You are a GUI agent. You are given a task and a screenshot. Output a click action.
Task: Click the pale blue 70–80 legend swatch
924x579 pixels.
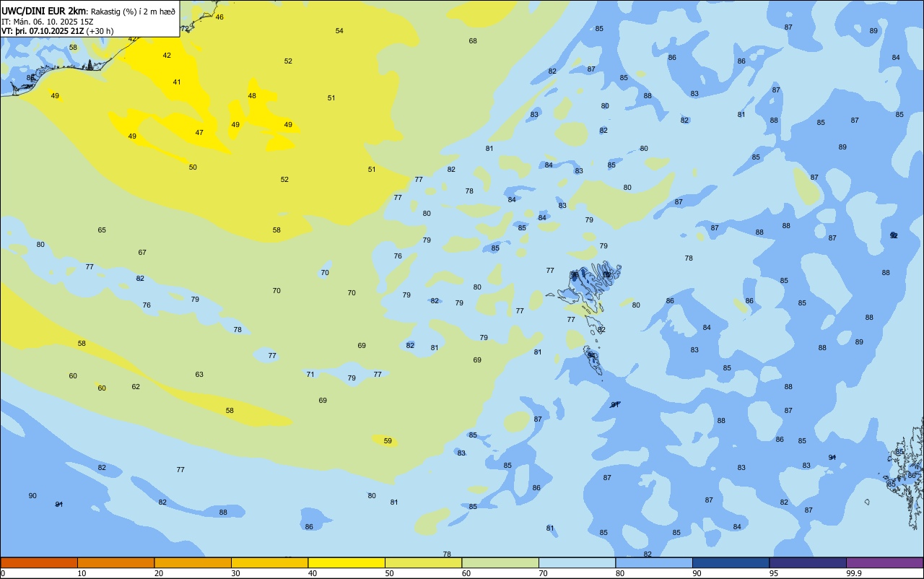[x=577, y=562]
